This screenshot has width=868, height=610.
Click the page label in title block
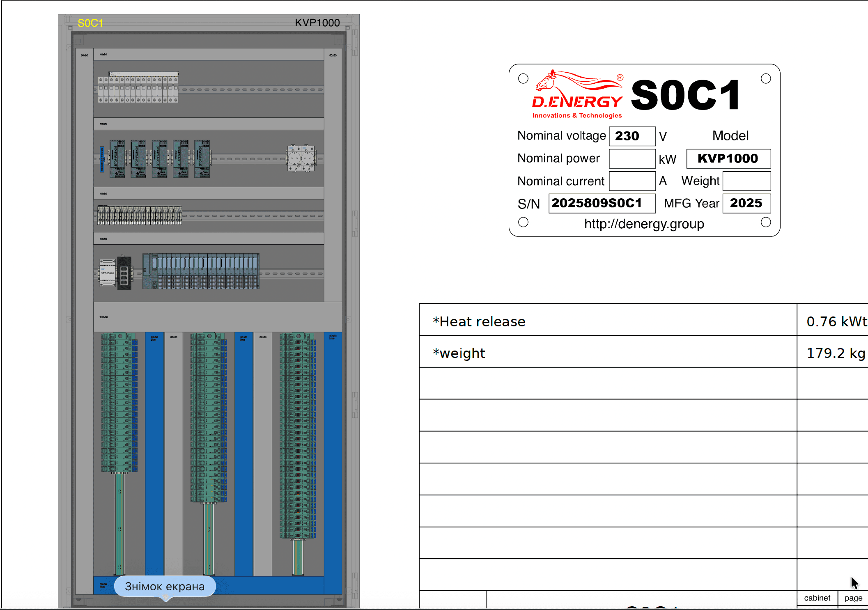click(x=854, y=598)
